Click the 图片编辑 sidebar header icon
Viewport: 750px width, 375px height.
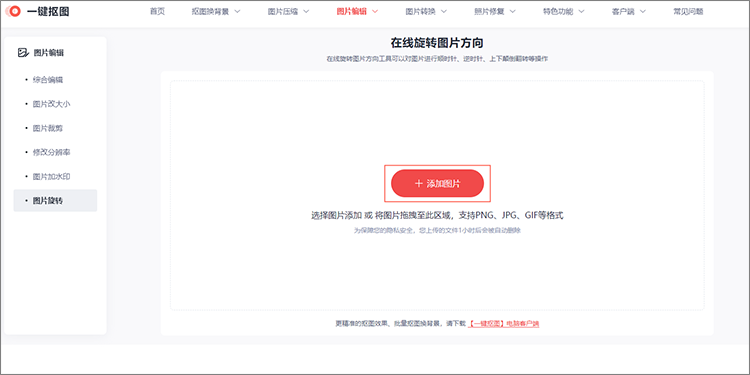[22, 53]
